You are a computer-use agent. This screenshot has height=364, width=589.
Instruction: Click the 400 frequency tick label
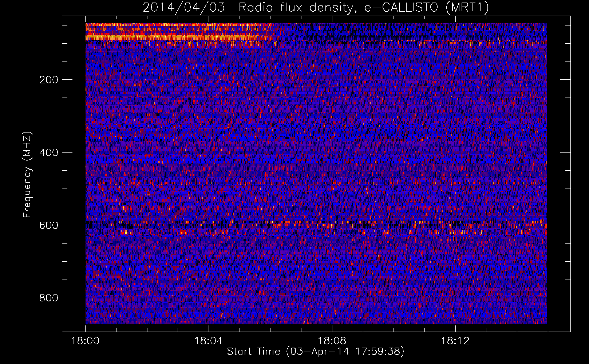coord(49,153)
